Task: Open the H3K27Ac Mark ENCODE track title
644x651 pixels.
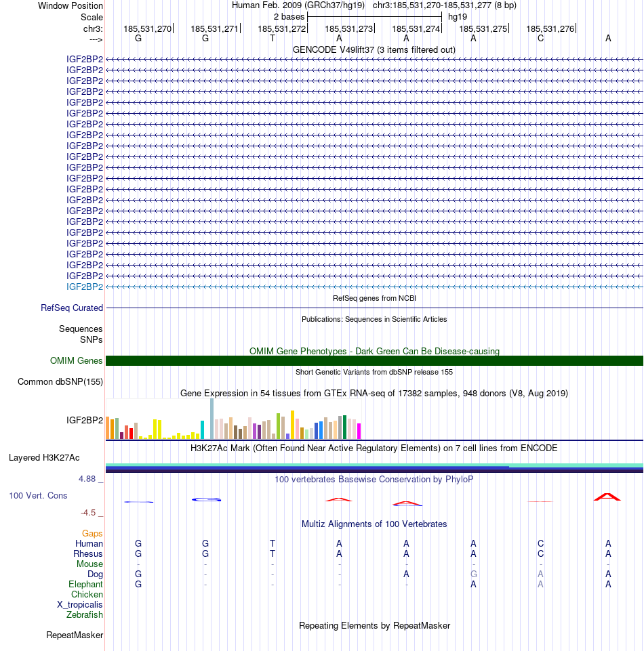Action: click(374, 448)
